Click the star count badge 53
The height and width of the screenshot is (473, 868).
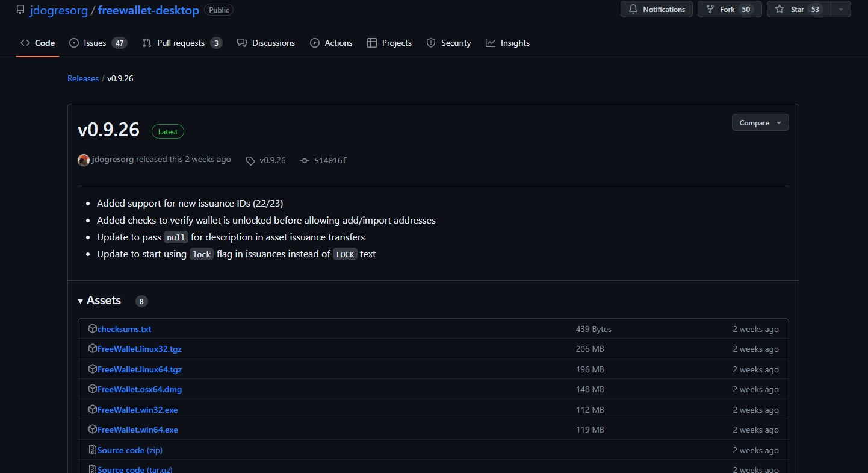(x=816, y=9)
